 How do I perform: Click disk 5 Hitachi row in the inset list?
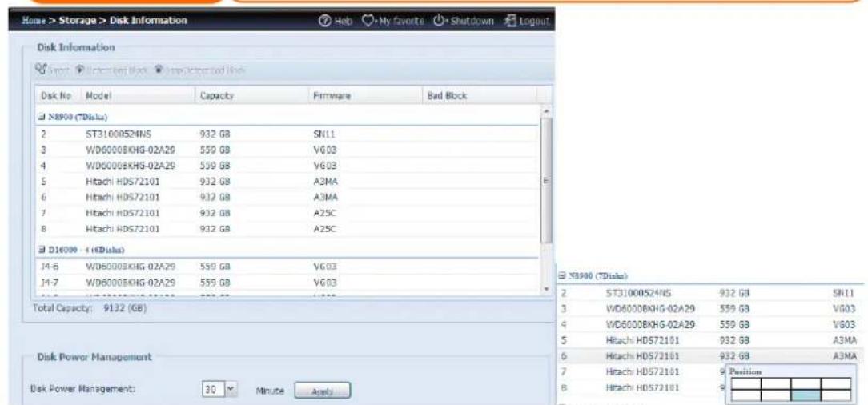coord(708,341)
